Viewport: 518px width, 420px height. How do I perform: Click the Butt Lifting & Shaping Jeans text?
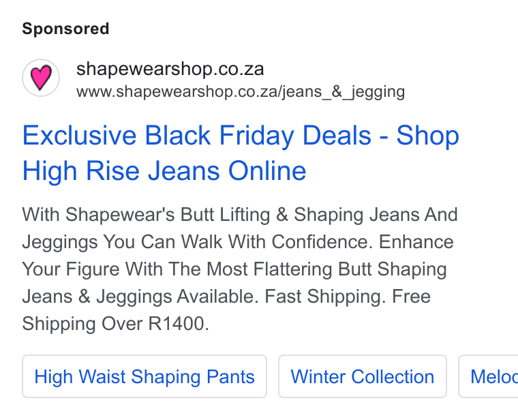point(272,215)
